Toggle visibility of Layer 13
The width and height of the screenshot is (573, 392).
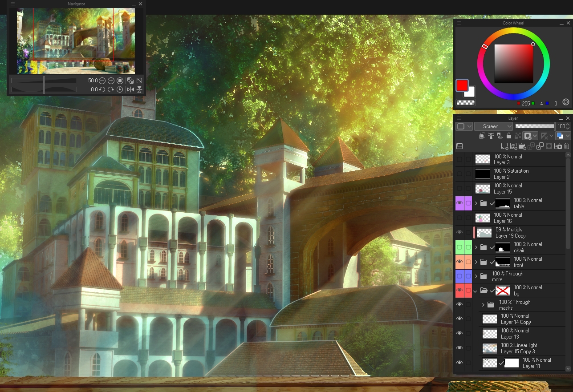tap(459, 333)
